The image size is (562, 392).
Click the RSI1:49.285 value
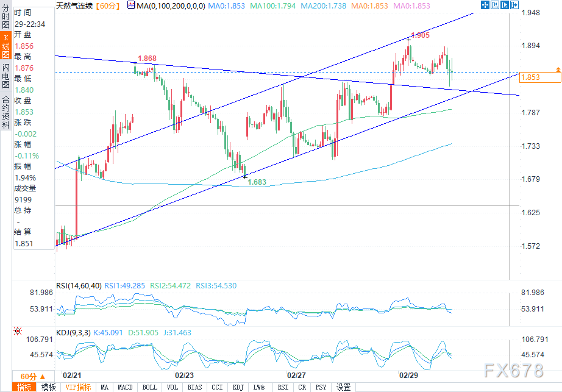pos(125,285)
